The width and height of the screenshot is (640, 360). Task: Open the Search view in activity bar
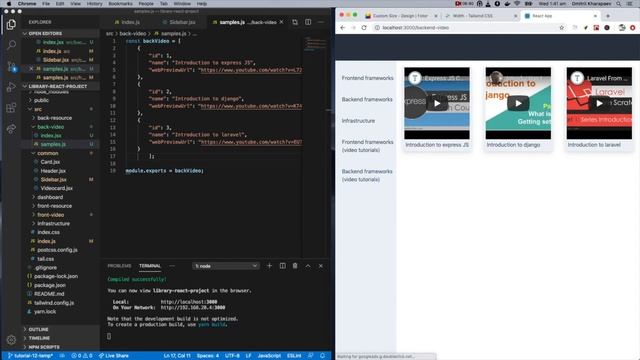11,45
